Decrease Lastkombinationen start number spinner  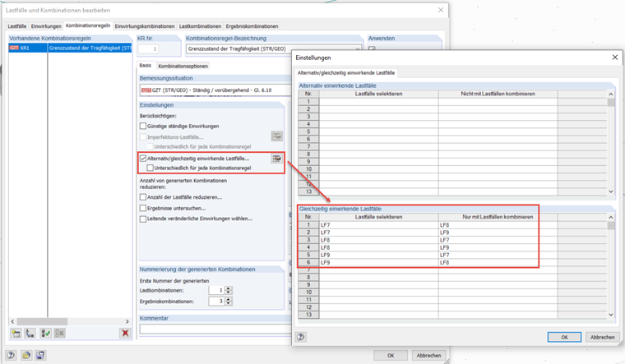tap(228, 293)
